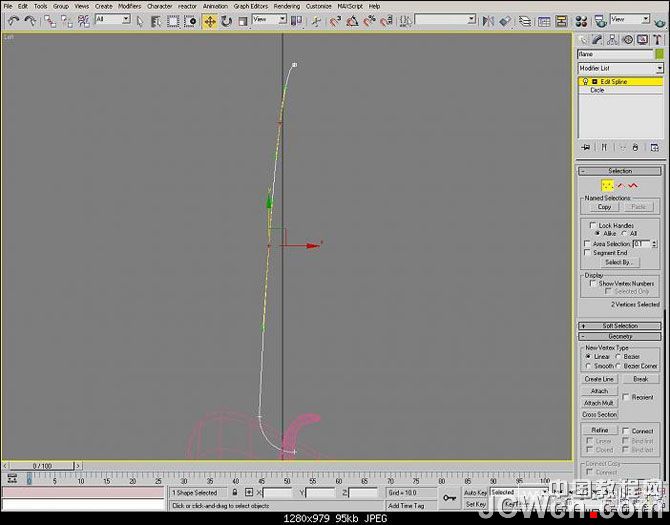
Task: Open the Utilities hammer panel icon
Action: [658, 40]
